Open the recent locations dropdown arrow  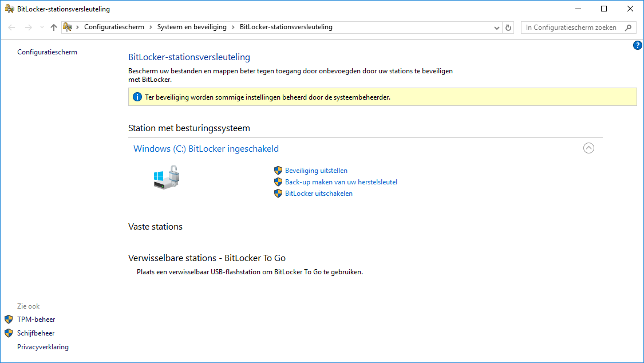coord(42,27)
